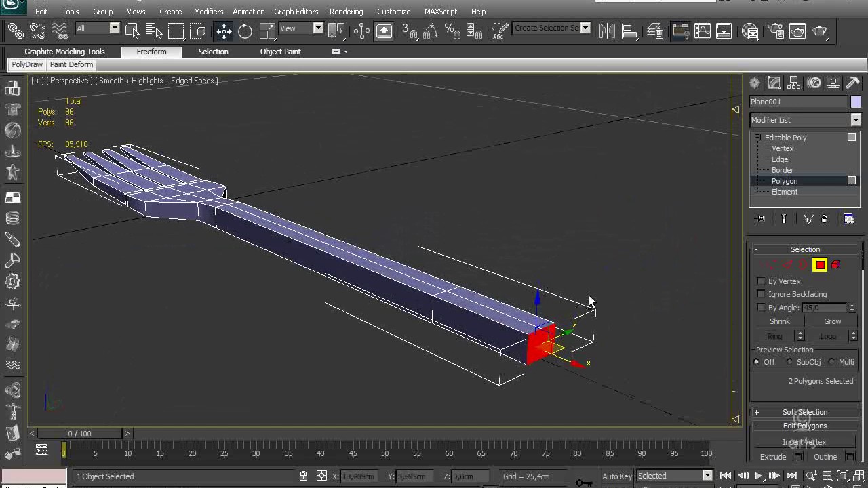Click the Paint Deform button

point(71,64)
